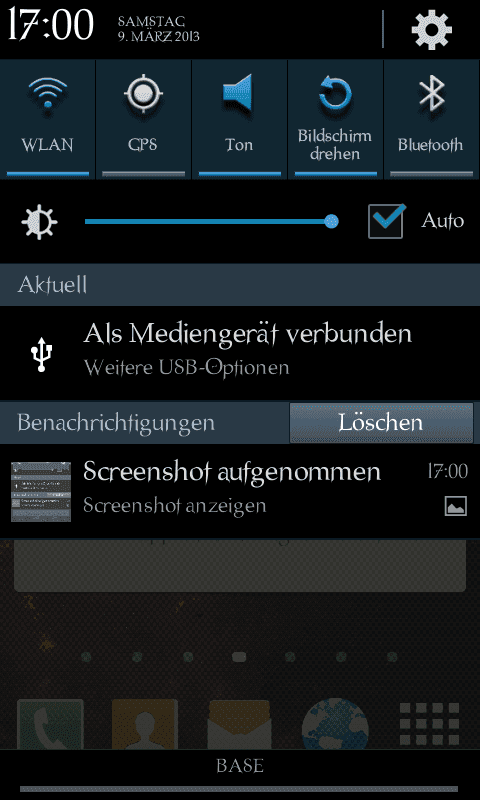Open settings via the gear icon
The image size is (480, 800).
tap(432, 30)
